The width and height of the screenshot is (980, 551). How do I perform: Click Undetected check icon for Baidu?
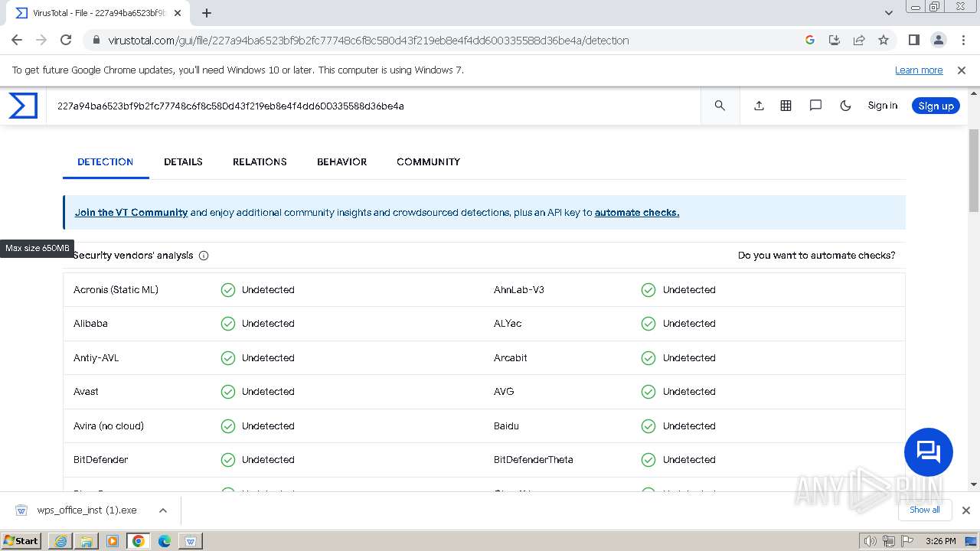(x=648, y=426)
